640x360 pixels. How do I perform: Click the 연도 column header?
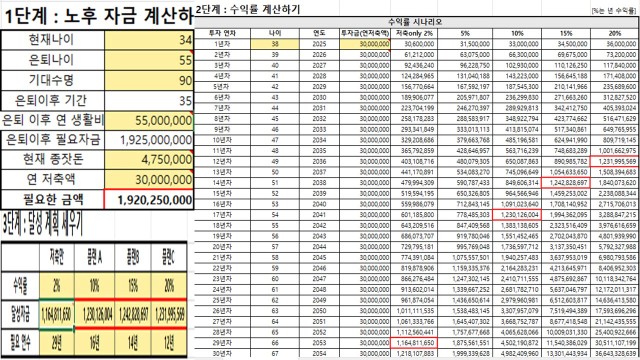319,33
